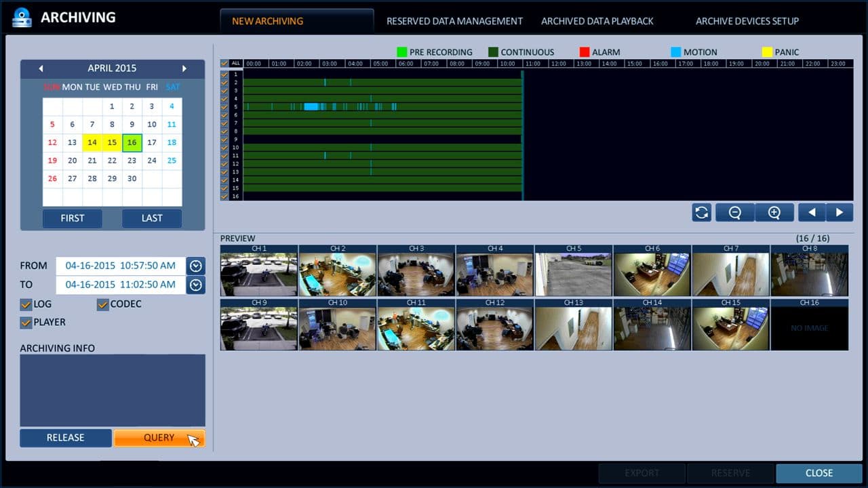Screen dimensions: 868x488
Task: Click the FROM date-time field
Action: coord(121,266)
